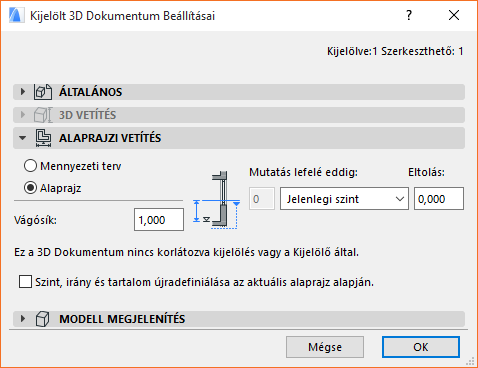Screen dimensions: 478x368
Task: Click the 3D Vetítés panel icon
Action: tap(43, 115)
